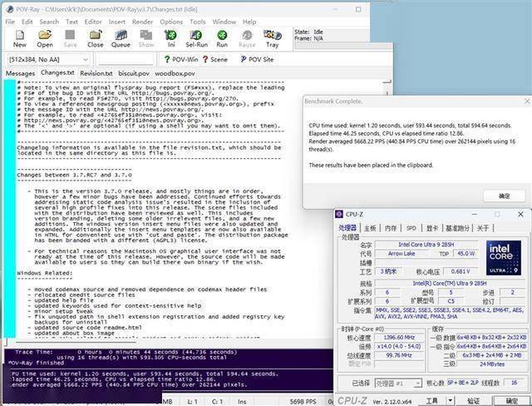Click the render command-line input field
Image resolution: width=532 pixels, height=406 pixels.
(x=126, y=59)
